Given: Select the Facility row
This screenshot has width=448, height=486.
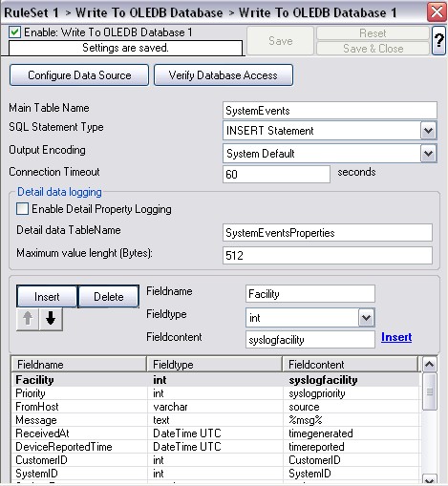Looking at the screenshot, I should 216,380.
